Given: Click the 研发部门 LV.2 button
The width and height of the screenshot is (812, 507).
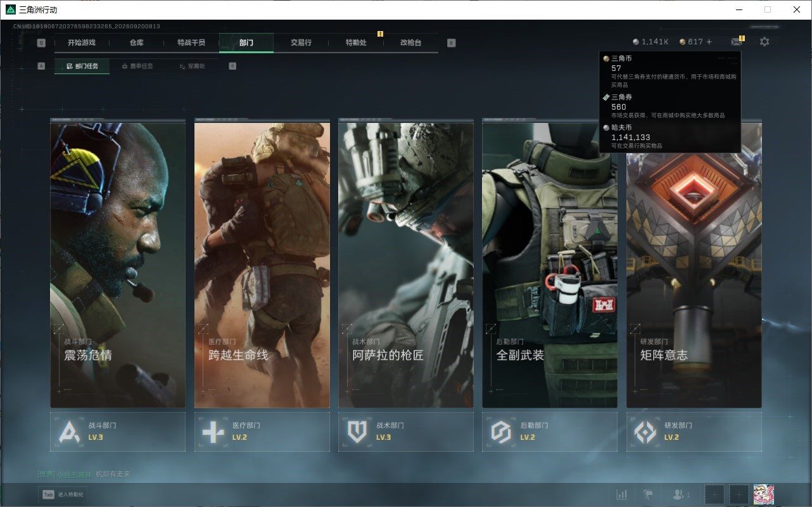Looking at the screenshot, I should tap(694, 432).
